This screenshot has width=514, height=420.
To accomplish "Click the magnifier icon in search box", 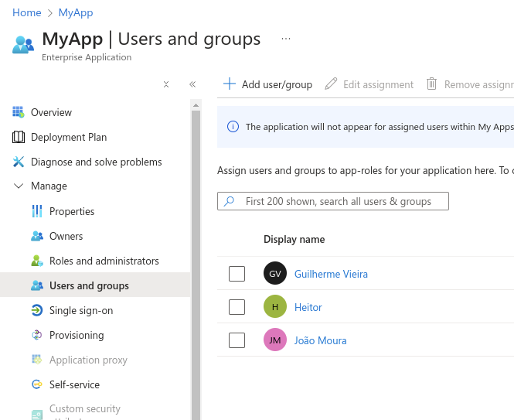I will coord(229,201).
